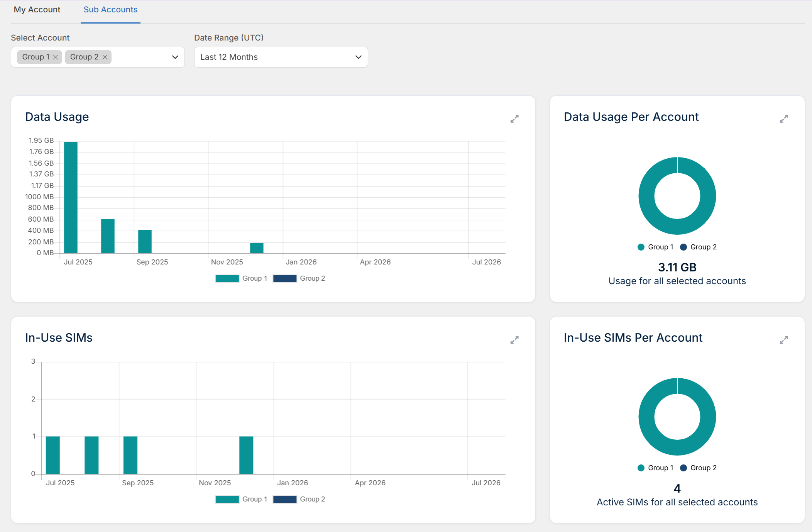Viewport: 812px width, 532px height.
Task: Remove Group 2 from selected accounts
Action: pos(105,57)
